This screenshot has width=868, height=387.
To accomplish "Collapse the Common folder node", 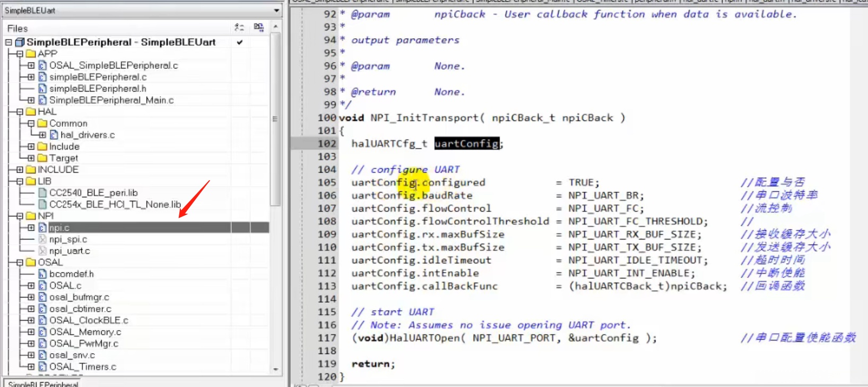I will (31, 123).
